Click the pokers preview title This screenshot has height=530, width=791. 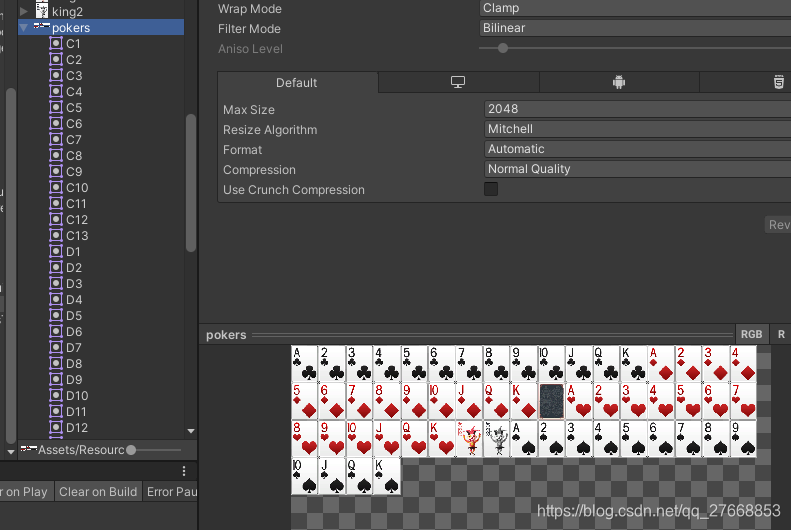tap(226, 335)
